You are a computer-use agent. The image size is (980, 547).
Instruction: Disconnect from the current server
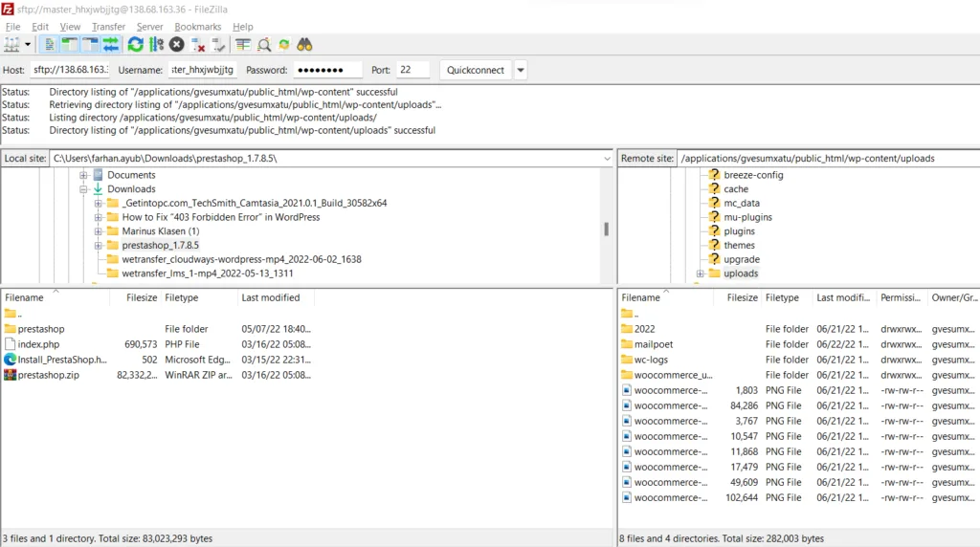198,44
